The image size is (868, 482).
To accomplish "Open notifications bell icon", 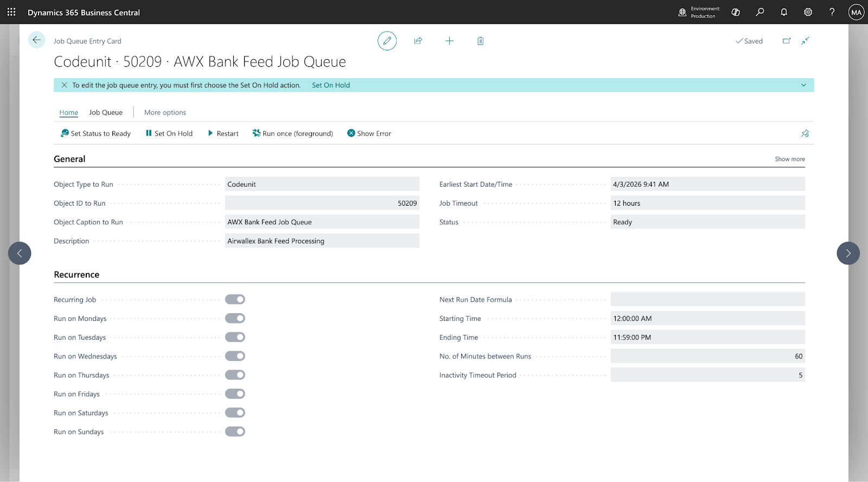I will tap(784, 12).
